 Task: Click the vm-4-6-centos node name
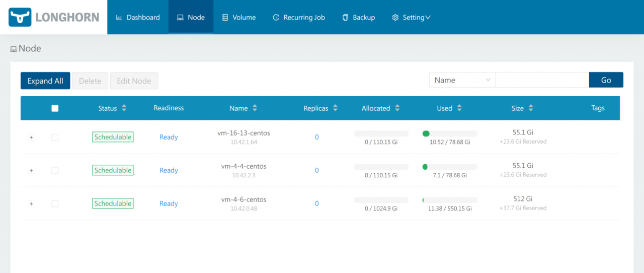coord(244,199)
